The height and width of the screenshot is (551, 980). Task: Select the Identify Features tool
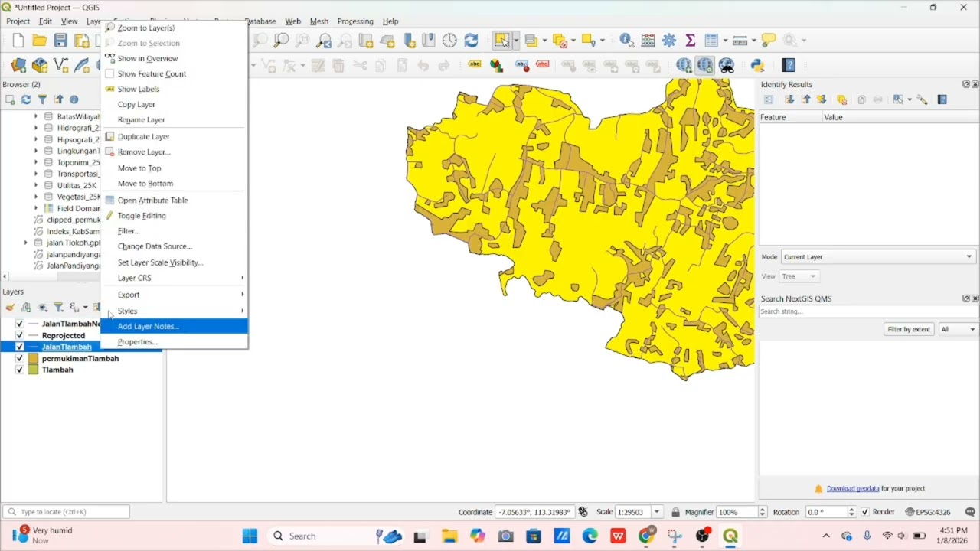(626, 41)
